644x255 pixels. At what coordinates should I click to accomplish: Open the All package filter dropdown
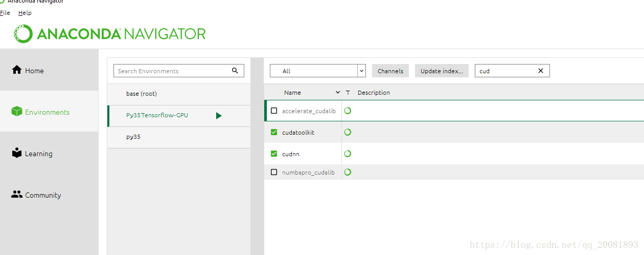(x=318, y=71)
